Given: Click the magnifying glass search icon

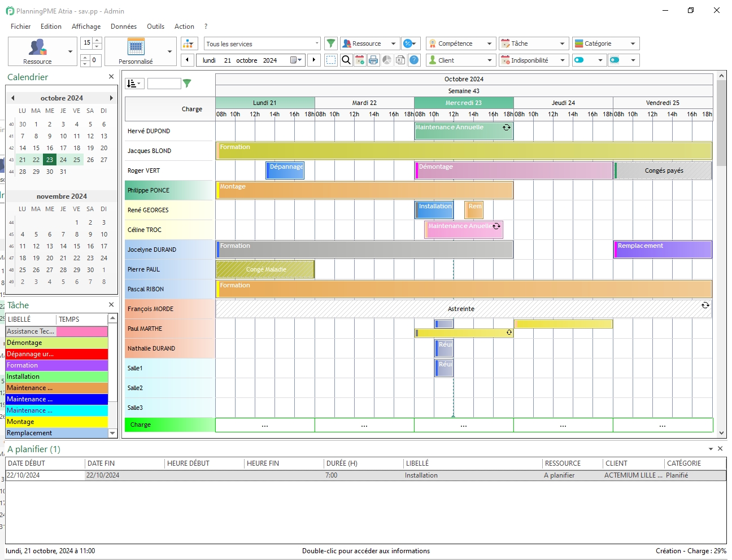Looking at the screenshot, I should [346, 60].
